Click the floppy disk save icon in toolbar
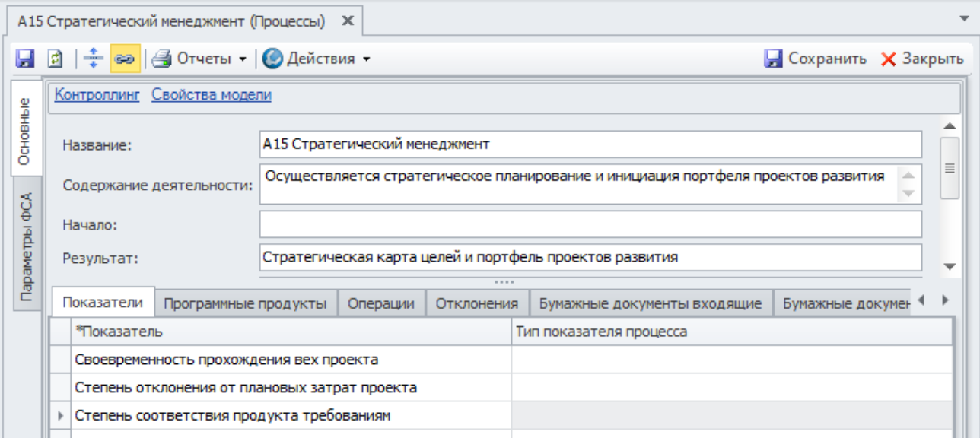This screenshot has width=980, height=438. (x=26, y=59)
